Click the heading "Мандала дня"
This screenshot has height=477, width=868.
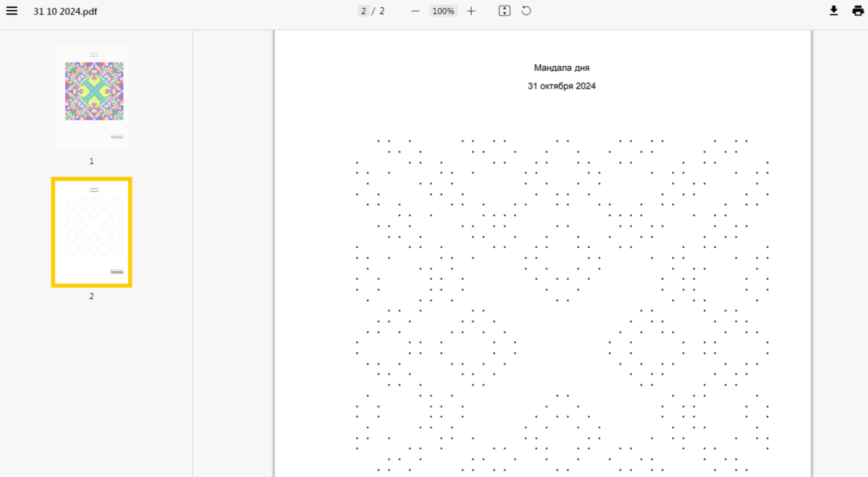(x=562, y=68)
